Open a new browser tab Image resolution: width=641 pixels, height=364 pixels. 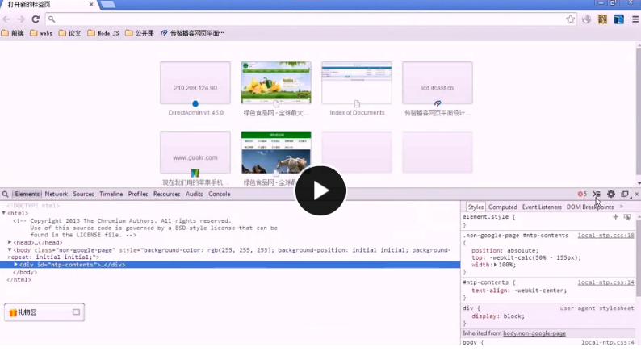click(107, 5)
